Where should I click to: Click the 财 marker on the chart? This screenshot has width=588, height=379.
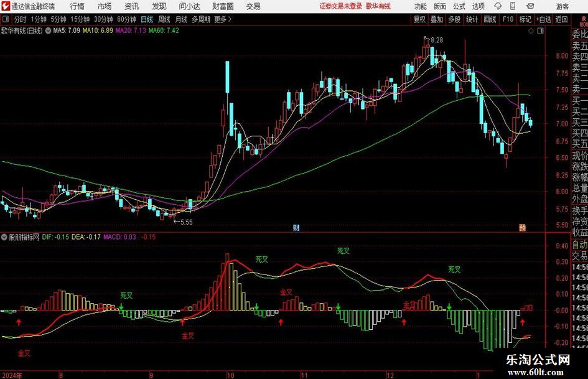pyautogui.click(x=296, y=227)
